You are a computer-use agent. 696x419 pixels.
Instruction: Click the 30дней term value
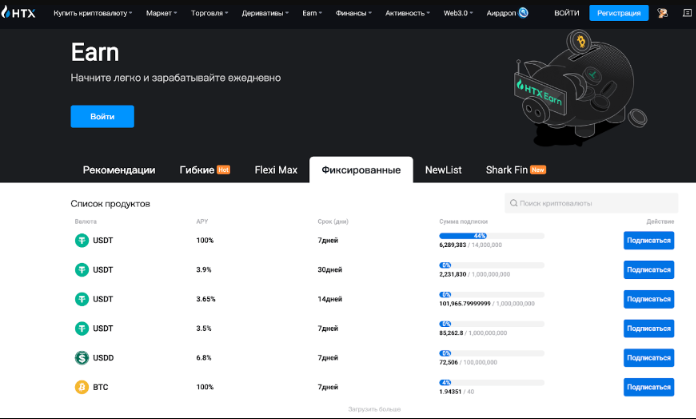pyautogui.click(x=330, y=269)
